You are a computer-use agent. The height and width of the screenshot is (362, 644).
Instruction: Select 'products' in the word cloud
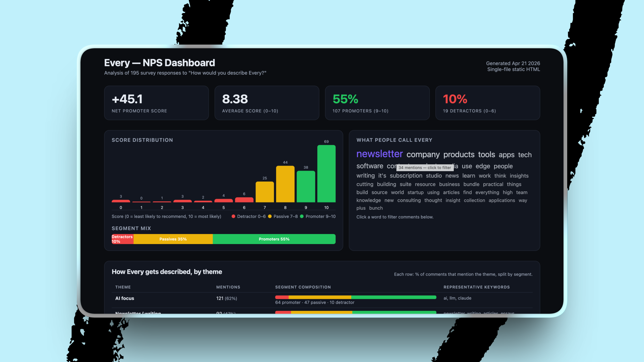459,155
